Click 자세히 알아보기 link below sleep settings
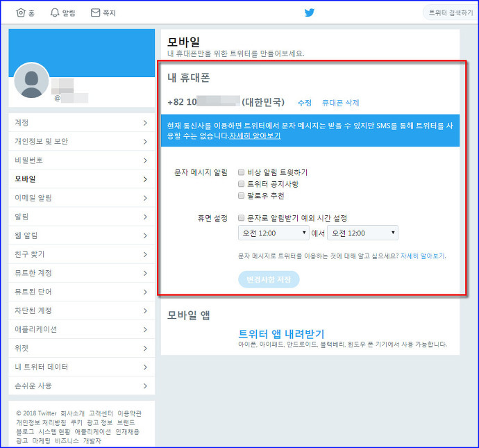The height and width of the screenshot is (448, 479). point(423,256)
